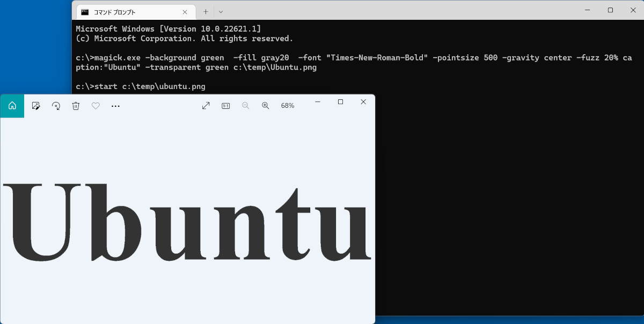644x324 pixels.
Task: Close the コマンド プロンプト tab
Action: pyautogui.click(x=185, y=11)
